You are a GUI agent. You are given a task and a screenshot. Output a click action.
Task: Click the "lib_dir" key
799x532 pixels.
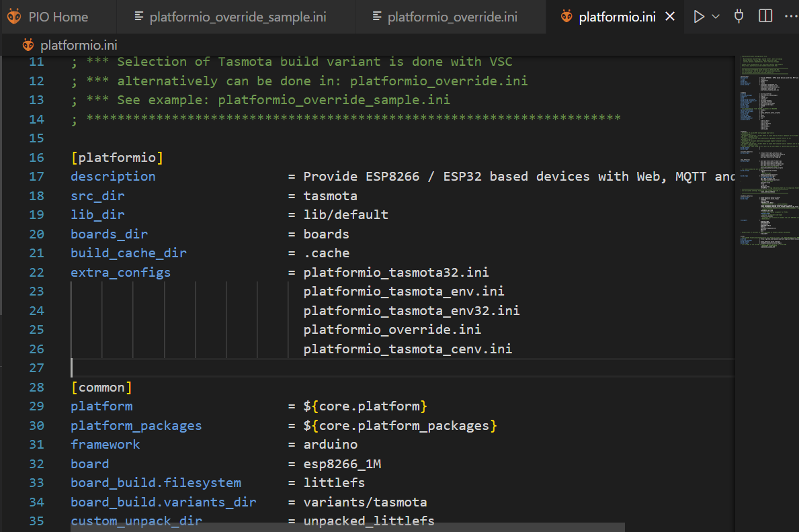click(x=97, y=214)
